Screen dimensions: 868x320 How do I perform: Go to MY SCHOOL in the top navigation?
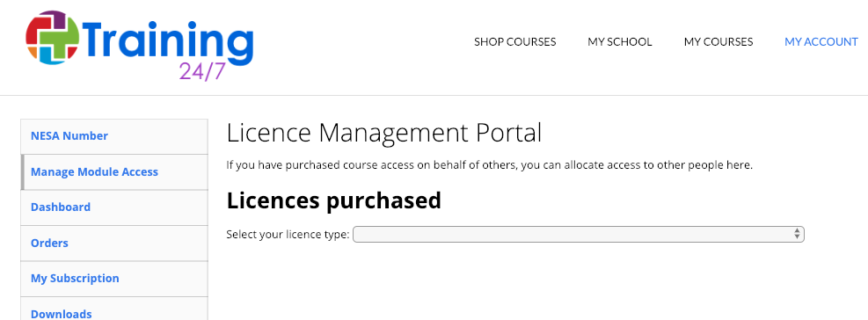click(x=620, y=42)
